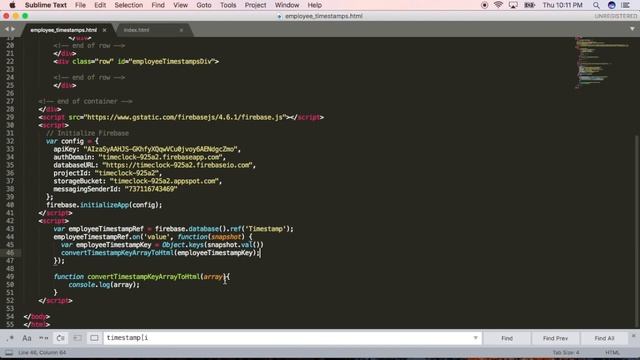
Task: Click firebase.initializeApp(config) on line 40
Action: [x=104, y=205]
